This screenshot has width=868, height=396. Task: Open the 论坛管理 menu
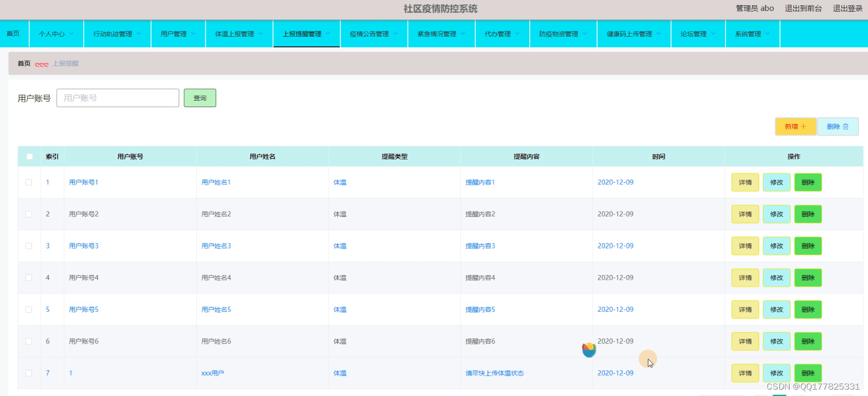click(698, 34)
